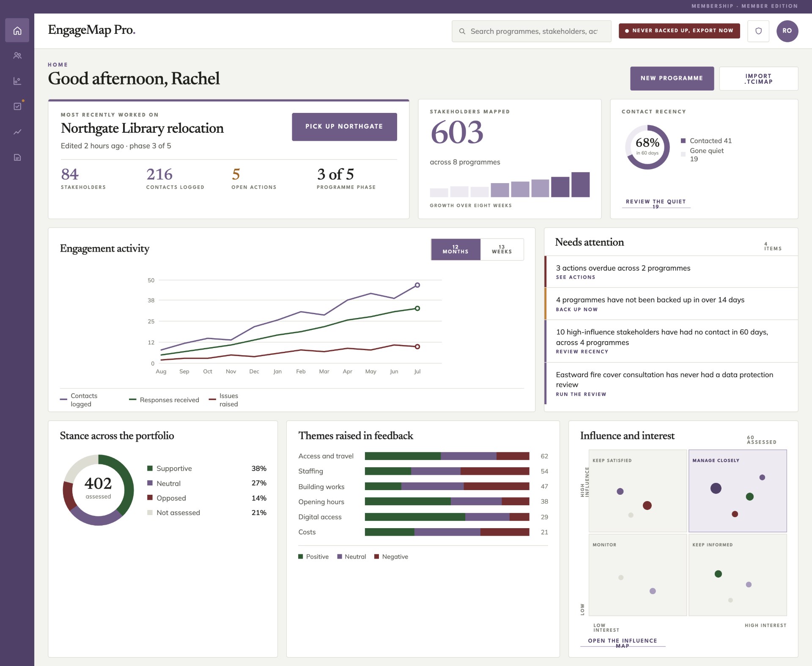
Task: Open the trend line icon in sidebar
Action: pos(17,132)
